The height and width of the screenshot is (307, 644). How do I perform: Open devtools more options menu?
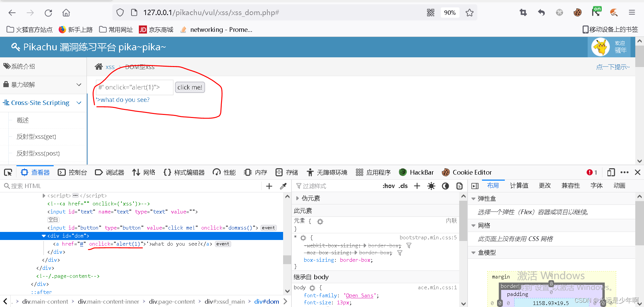click(625, 172)
